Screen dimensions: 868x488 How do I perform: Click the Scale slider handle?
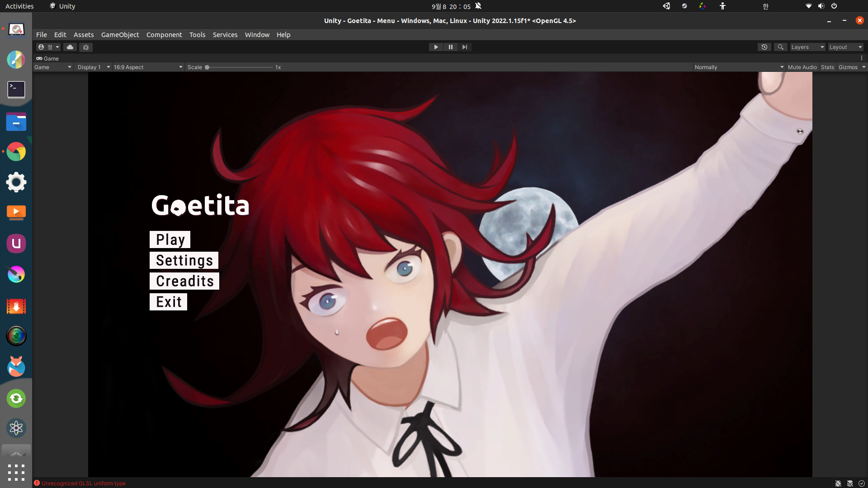(207, 67)
